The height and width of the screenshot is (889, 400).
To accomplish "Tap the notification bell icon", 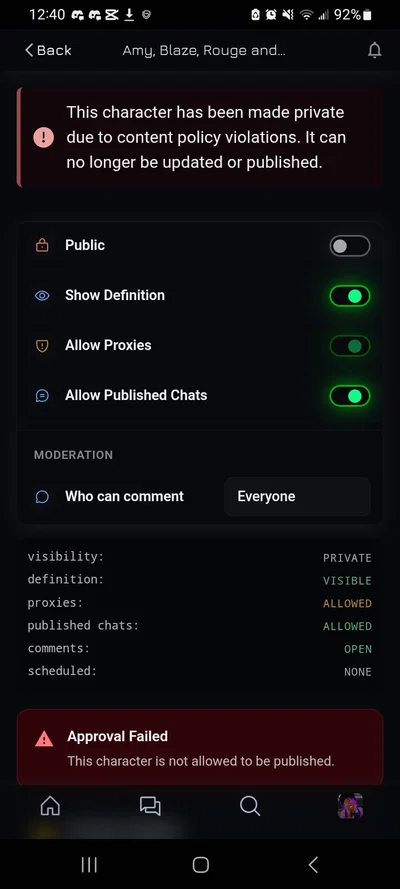I will 375,50.
